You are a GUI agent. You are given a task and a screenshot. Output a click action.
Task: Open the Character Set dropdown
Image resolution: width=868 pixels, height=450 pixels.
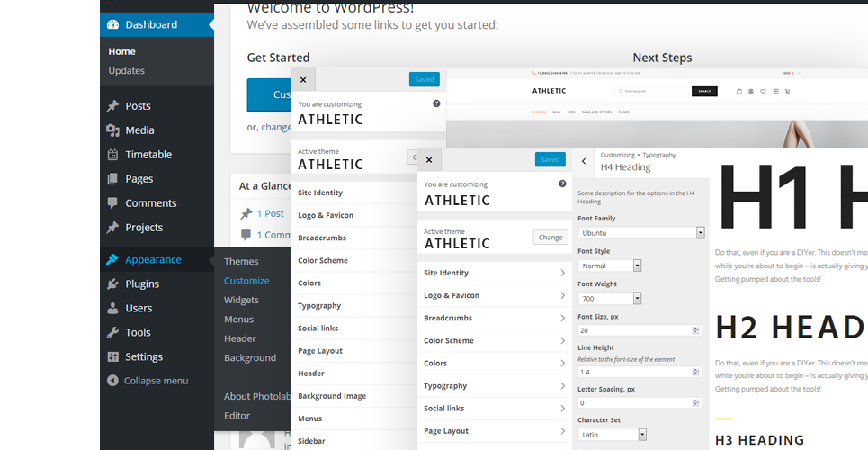click(x=613, y=435)
